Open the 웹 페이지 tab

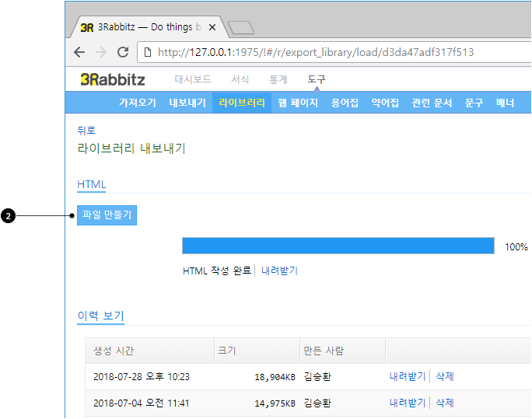click(x=298, y=103)
